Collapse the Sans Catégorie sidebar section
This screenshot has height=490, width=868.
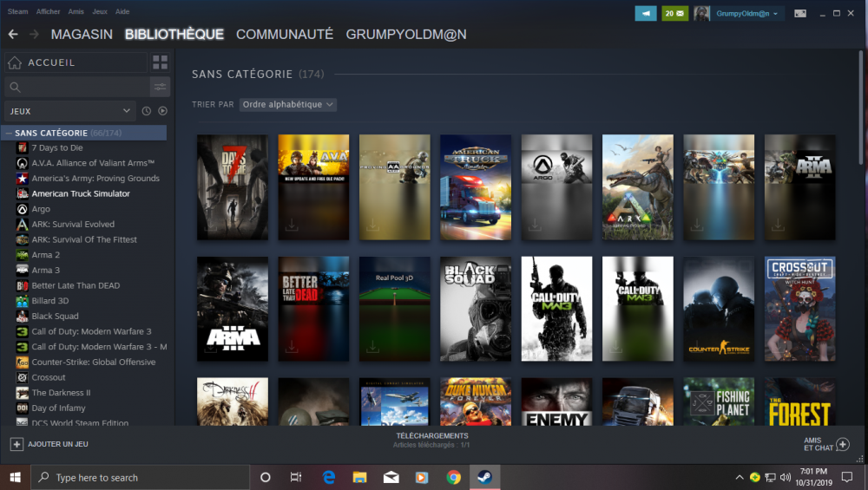coord(9,134)
